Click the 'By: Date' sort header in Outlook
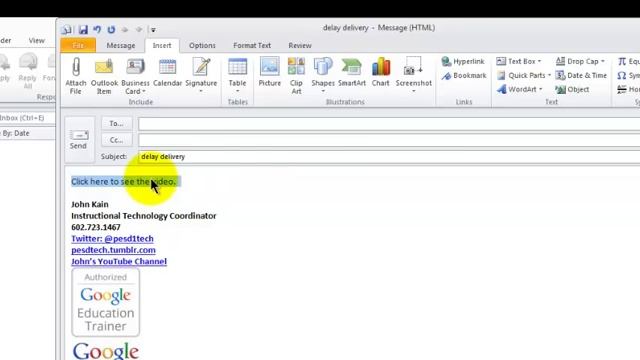Image resolution: width=640 pixels, height=360 pixels. 16,133
